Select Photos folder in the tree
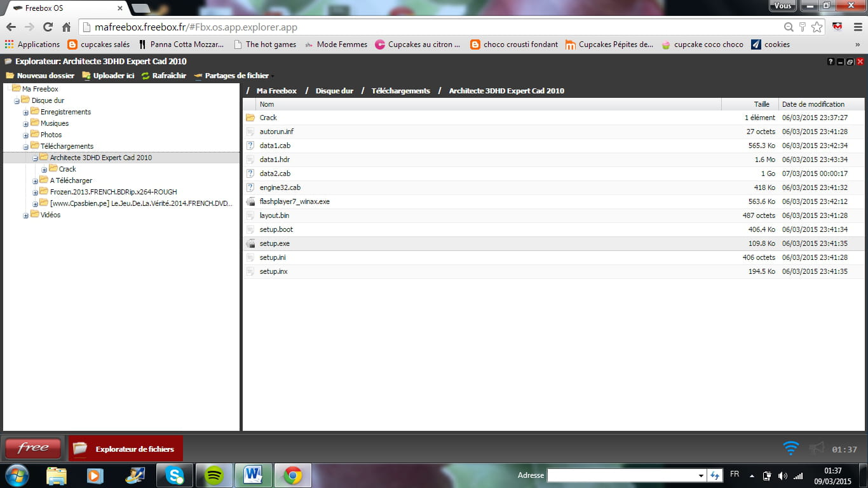Viewport: 868px width, 488px height. 51,135
